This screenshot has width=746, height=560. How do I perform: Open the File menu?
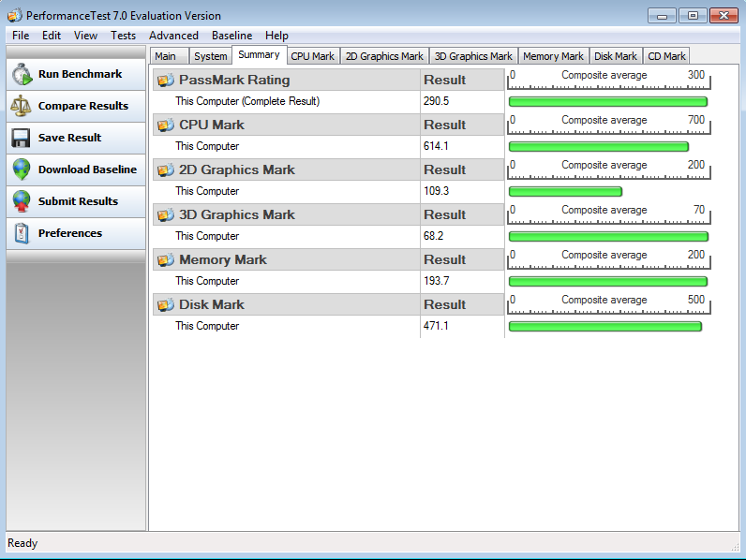tap(21, 36)
